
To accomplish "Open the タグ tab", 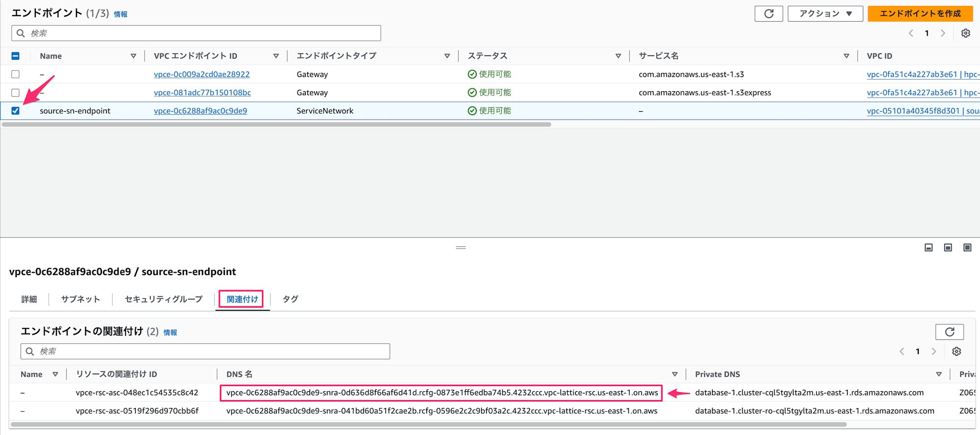I will [x=290, y=299].
